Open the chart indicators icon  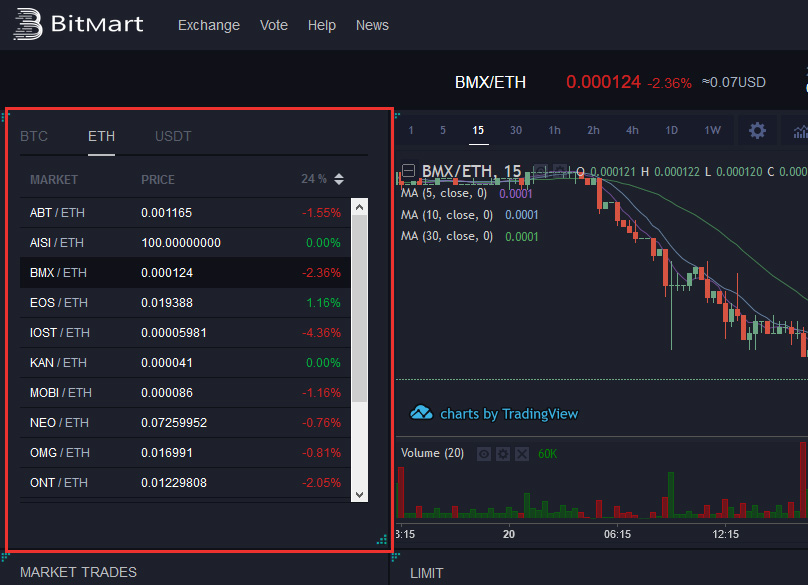(800, 131)
